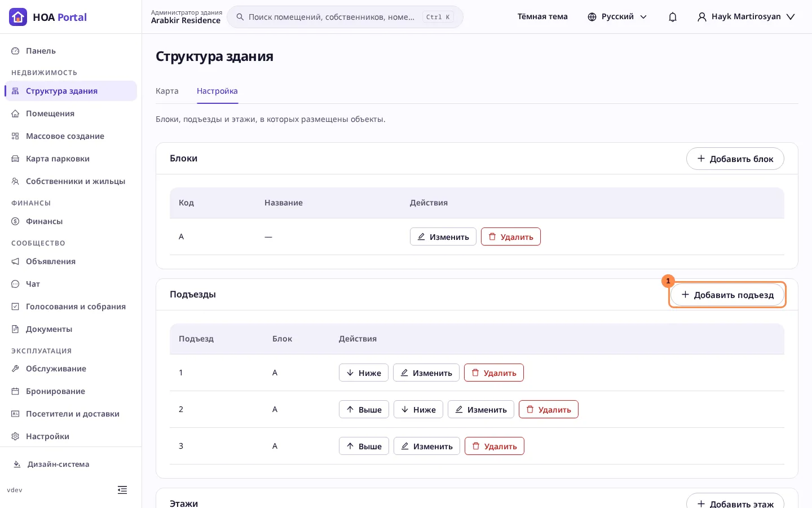Go to Обслуживание section
The image size is (812, 508).
coord(70,369)
